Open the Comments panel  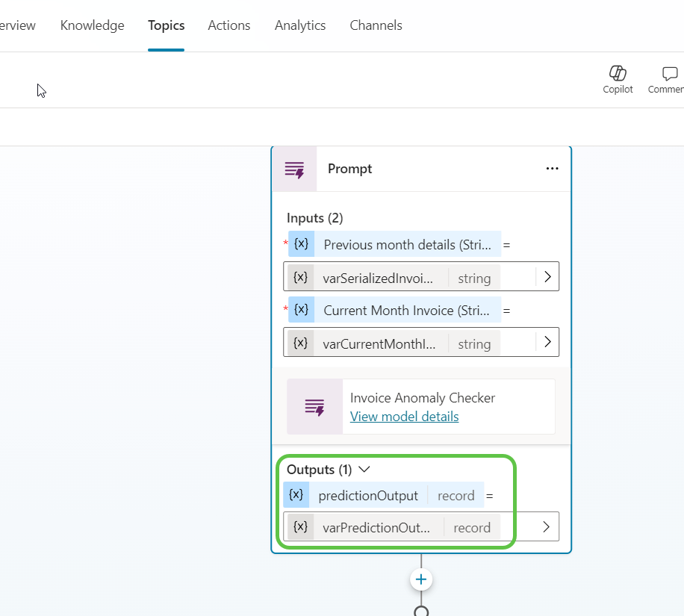pyautogui.click(x=667, y=79)
